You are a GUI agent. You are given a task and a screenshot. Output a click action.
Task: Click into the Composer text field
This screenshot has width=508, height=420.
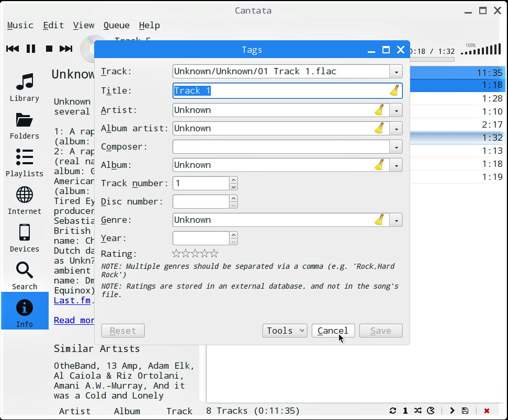[x=281, y=147]
